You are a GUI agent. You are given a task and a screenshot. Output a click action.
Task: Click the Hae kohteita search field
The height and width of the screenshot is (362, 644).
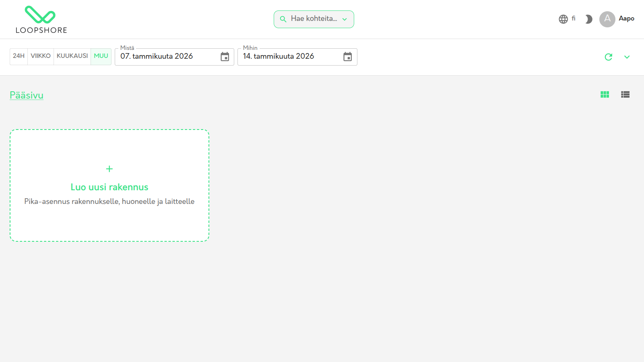[314, 19]
